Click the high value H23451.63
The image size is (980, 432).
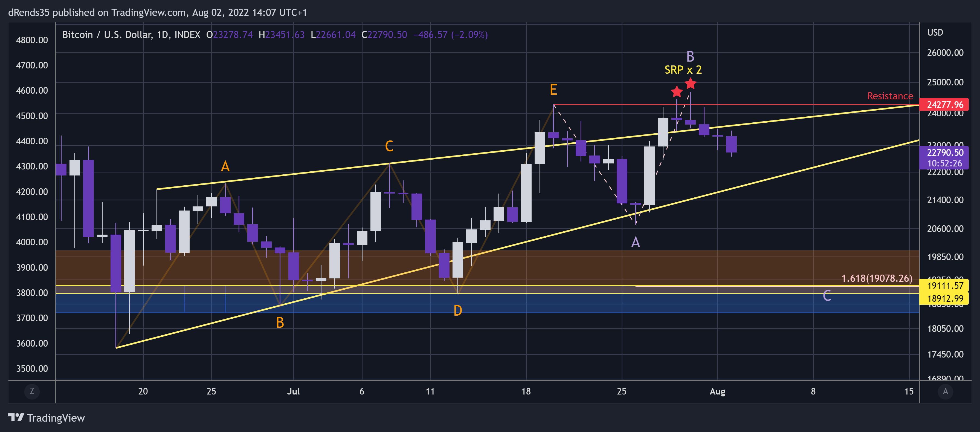coord(282,35)
